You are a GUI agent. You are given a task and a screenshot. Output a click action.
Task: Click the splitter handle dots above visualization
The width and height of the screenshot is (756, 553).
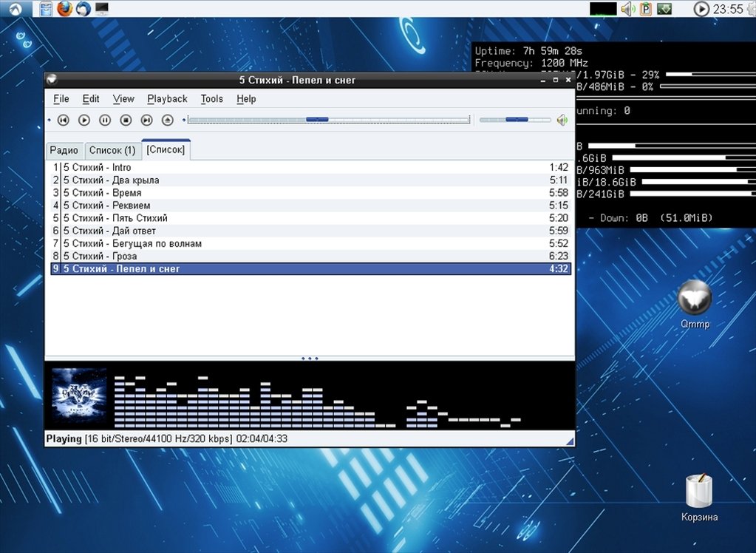pos(310,359)
